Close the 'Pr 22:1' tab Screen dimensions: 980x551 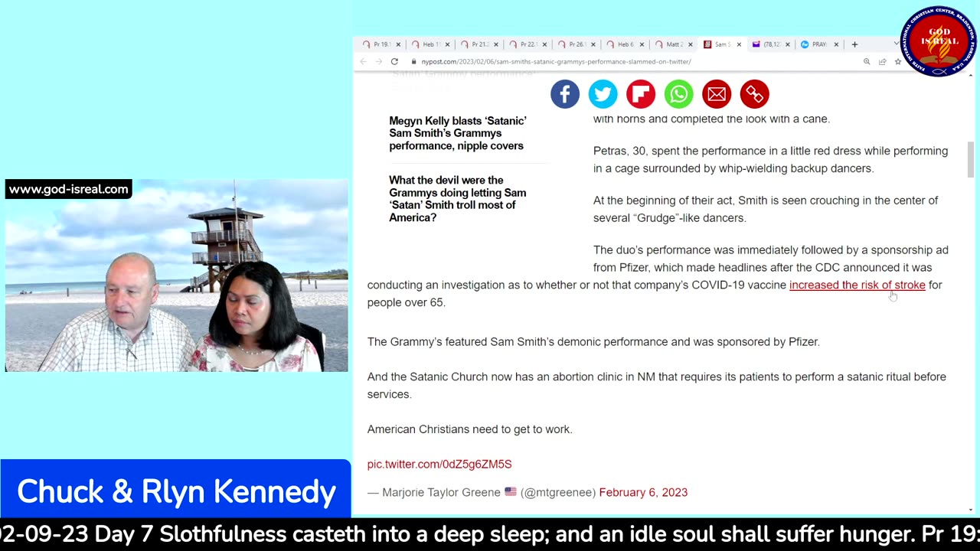(x=544, y=44)
